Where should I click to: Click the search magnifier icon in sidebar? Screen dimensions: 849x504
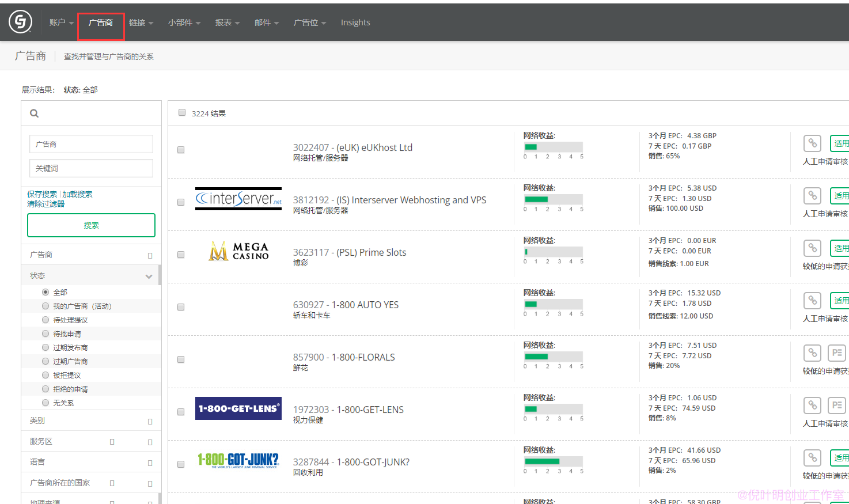click(35, 113)
